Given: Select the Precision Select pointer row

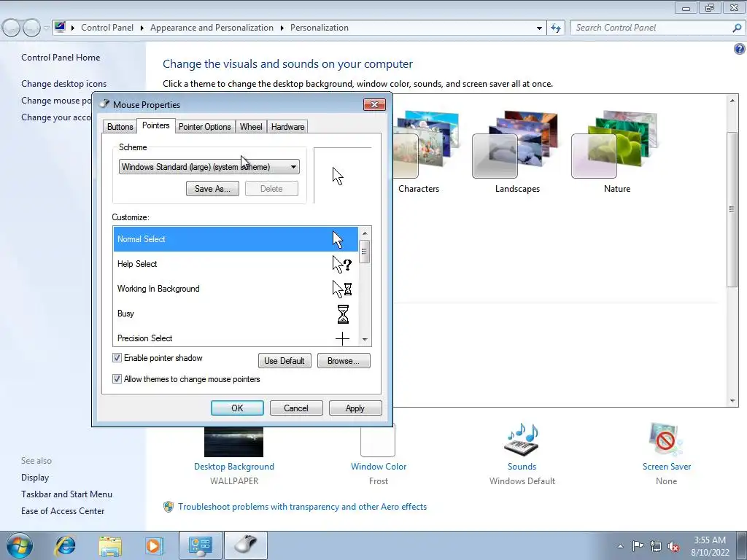Looking at the screenshot, I should pyautogui.click(x=236, y=338).
